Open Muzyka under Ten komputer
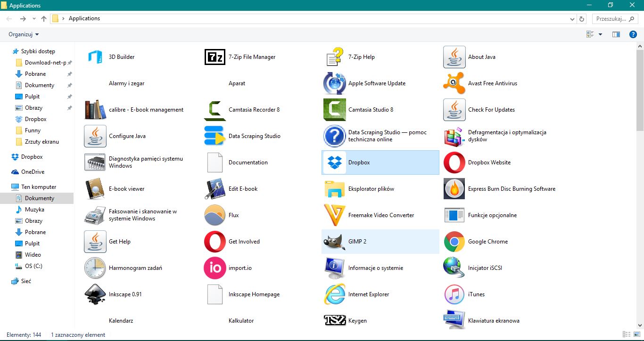This screenshot has height=341, width=644. point(34,210)
